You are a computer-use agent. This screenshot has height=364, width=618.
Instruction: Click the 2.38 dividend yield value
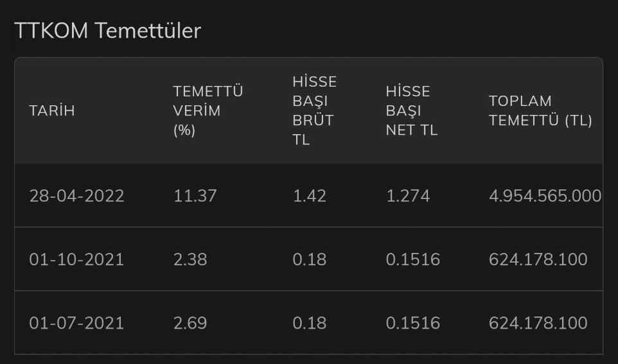(x=190, y=259)
